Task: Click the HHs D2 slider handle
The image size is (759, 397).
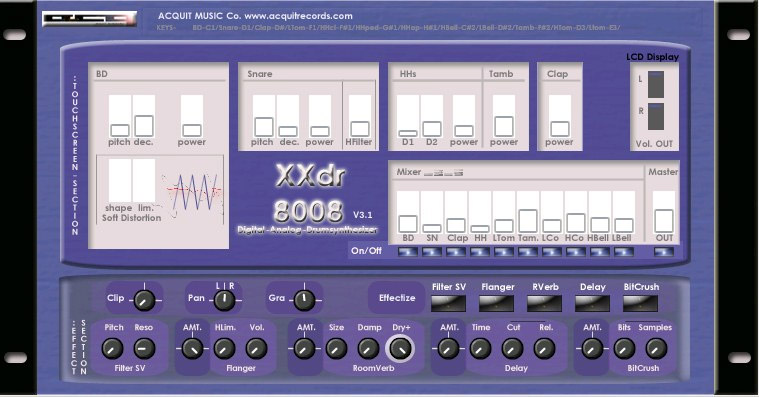Action: click(432, 129)
